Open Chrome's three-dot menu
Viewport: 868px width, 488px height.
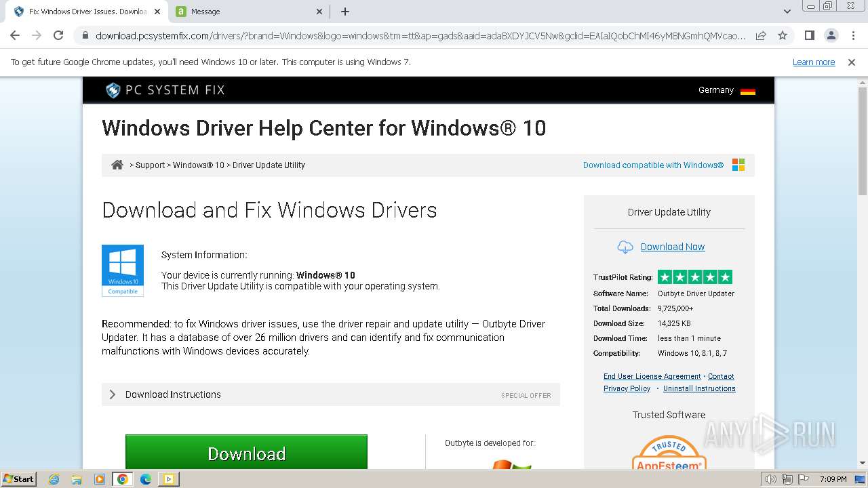[x=853, y=35]
